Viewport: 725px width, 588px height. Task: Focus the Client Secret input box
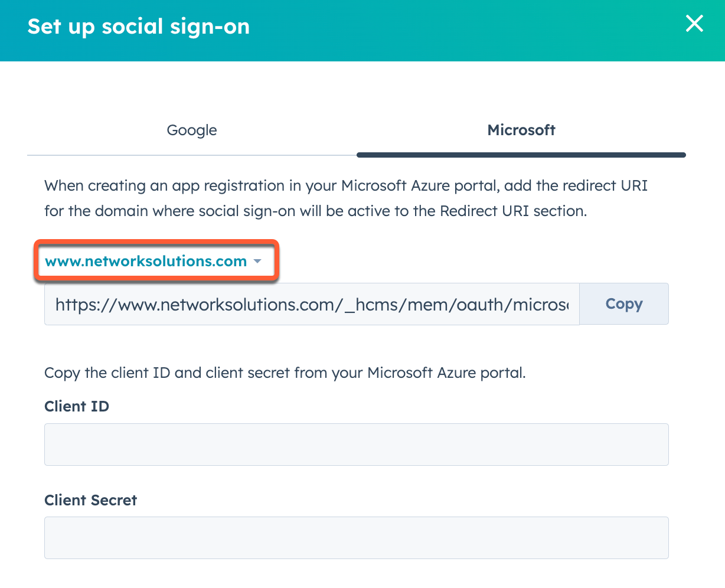click(x=356, y=538)
